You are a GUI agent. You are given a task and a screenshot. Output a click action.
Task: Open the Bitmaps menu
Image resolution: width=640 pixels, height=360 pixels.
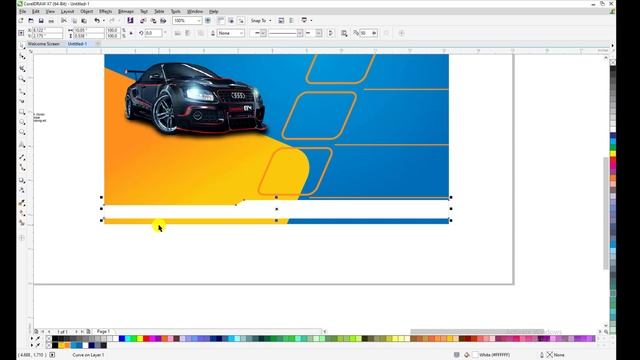pyautogui.click(x=126, y=11)
